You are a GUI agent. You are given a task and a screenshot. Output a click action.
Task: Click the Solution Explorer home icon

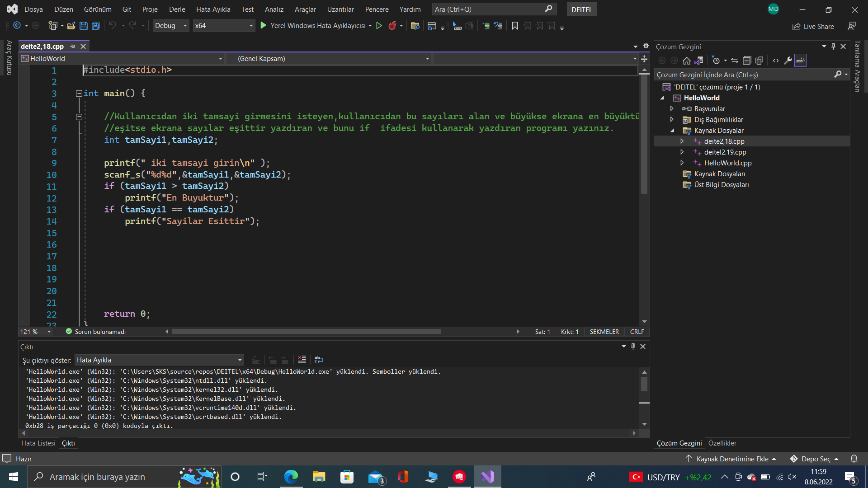[x=686, y=61]
